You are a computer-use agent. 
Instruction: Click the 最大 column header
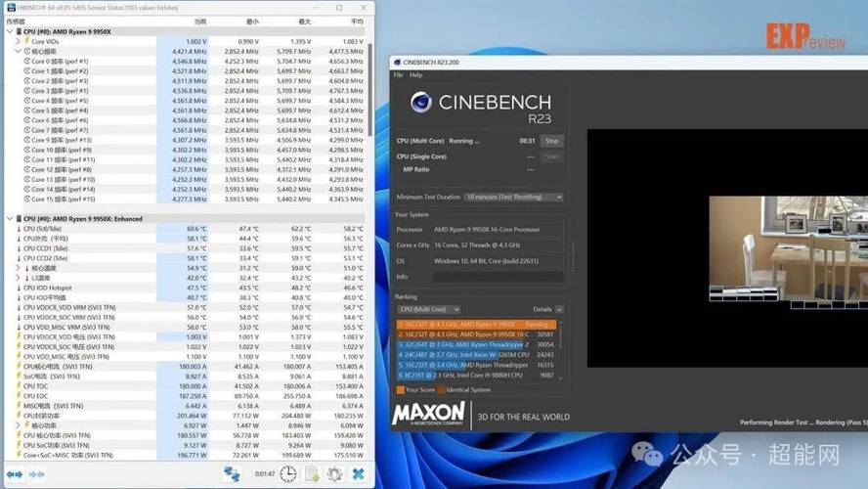[x=304, y=22]
